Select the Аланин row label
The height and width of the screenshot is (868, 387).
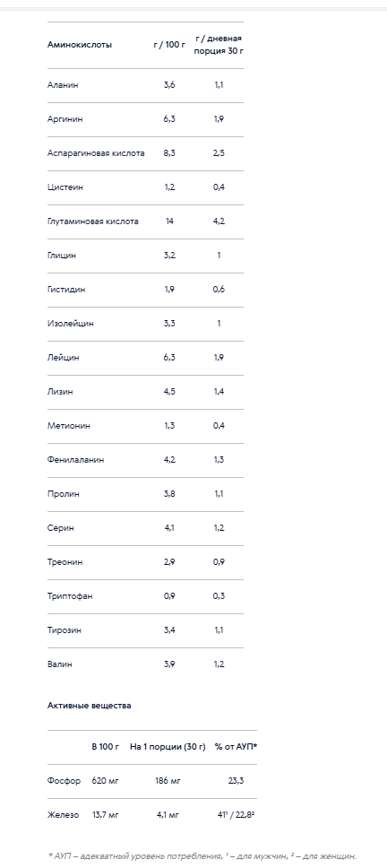(63, 85)
